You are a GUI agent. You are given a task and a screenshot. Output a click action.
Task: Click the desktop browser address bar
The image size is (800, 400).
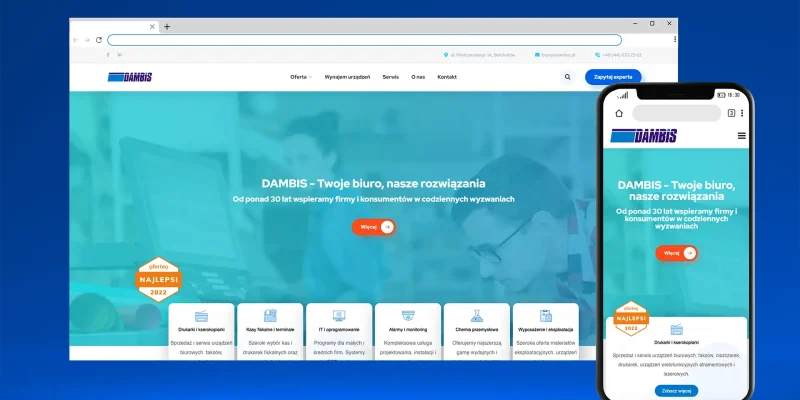click(364, 40)
